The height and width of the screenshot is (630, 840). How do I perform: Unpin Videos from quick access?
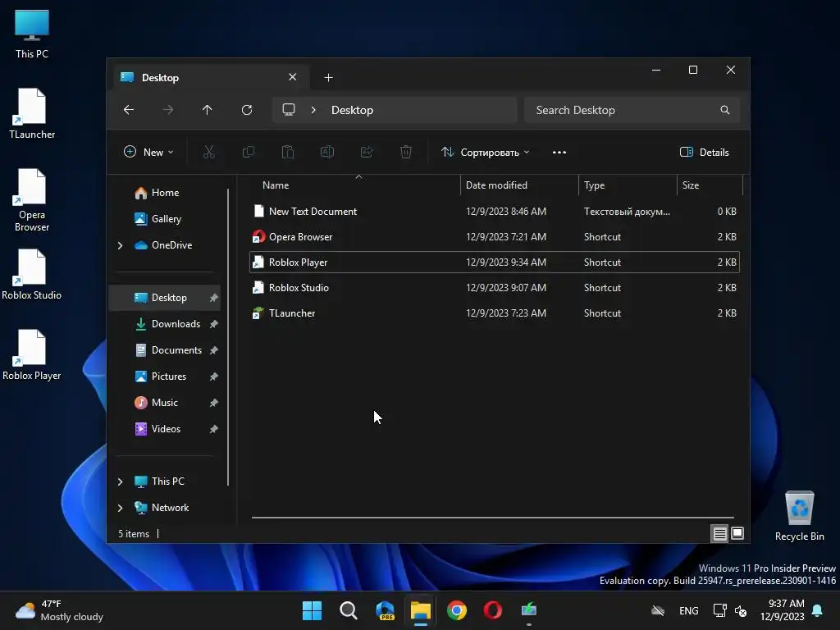click(x=214, y=429)
